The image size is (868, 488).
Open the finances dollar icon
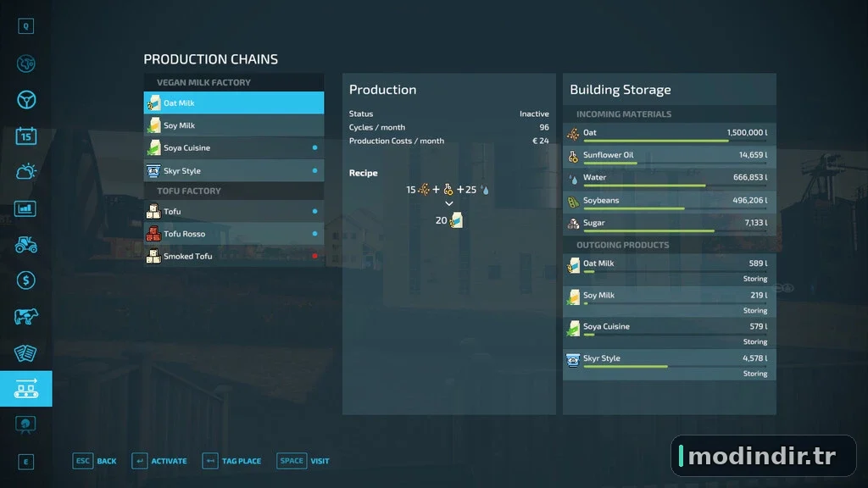(x=26, y=280)
